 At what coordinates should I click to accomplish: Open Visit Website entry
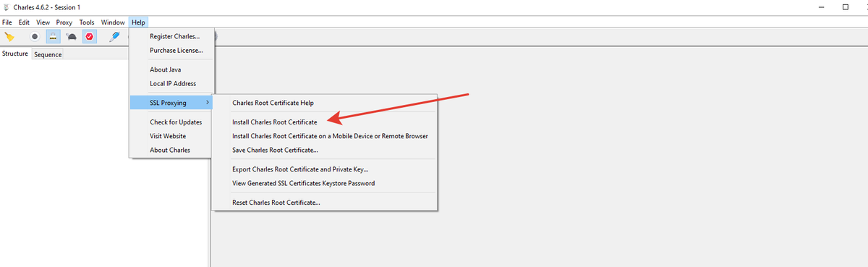(x=172, y=135)
